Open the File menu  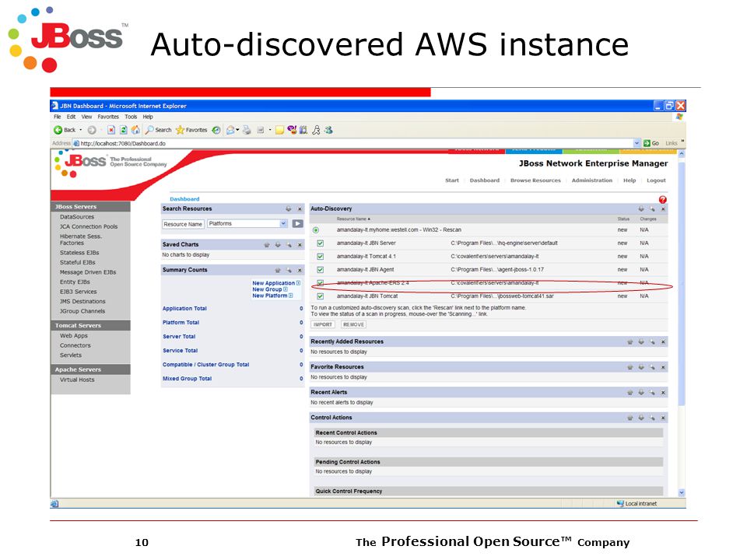point(57,117)
